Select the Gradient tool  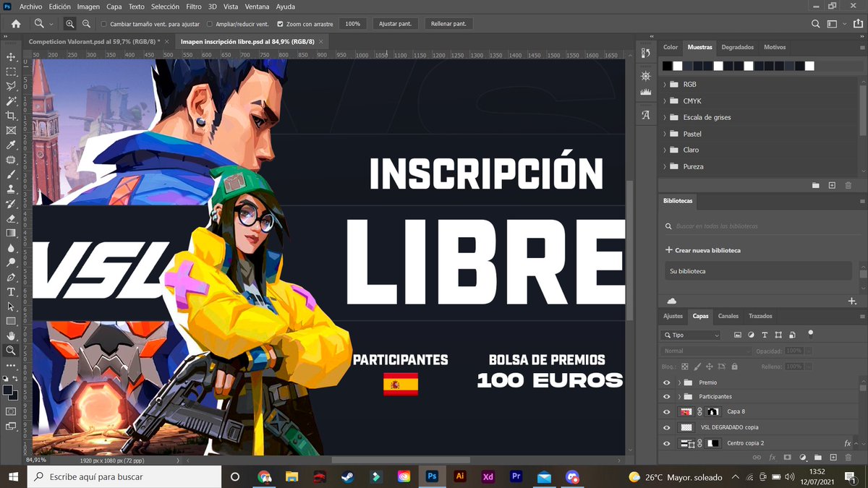pyautogui.click(x=11, y=233)
